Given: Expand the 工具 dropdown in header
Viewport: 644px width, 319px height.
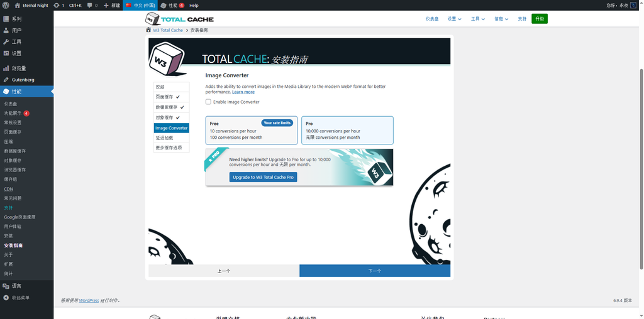Looking at the screenshot, I should [478, 19].
